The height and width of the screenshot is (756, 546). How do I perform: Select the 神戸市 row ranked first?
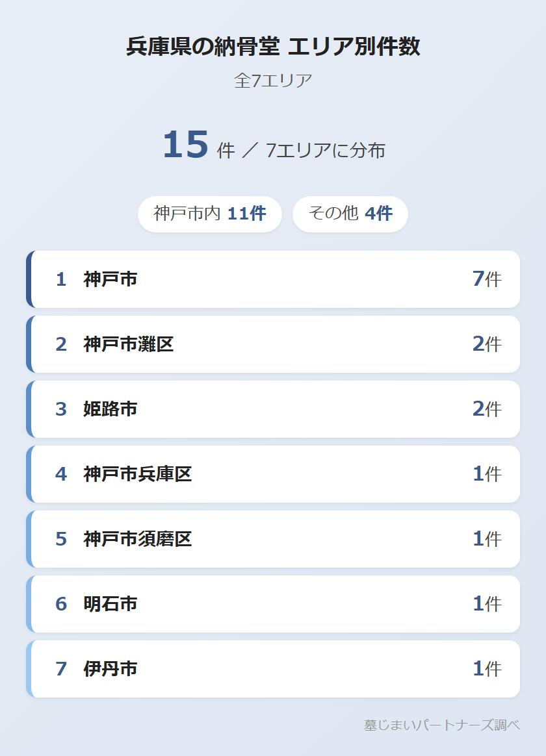[273, 279]
